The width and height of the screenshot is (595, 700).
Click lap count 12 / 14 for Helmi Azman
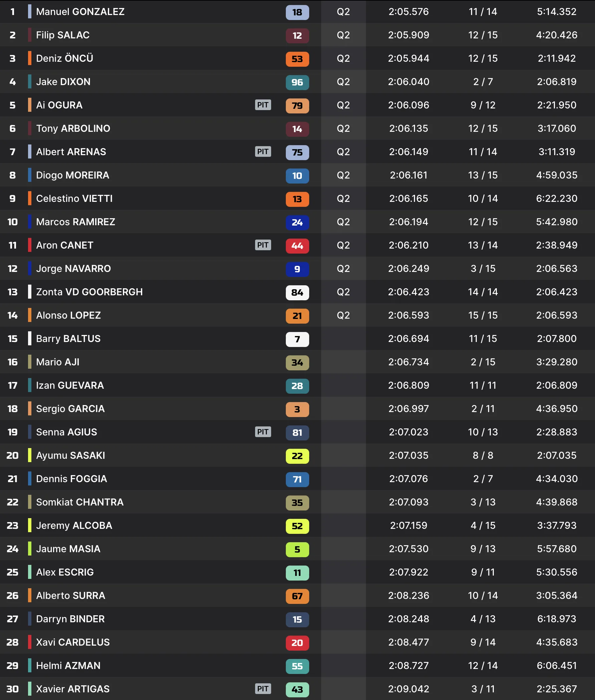click(x=483, y=666)
